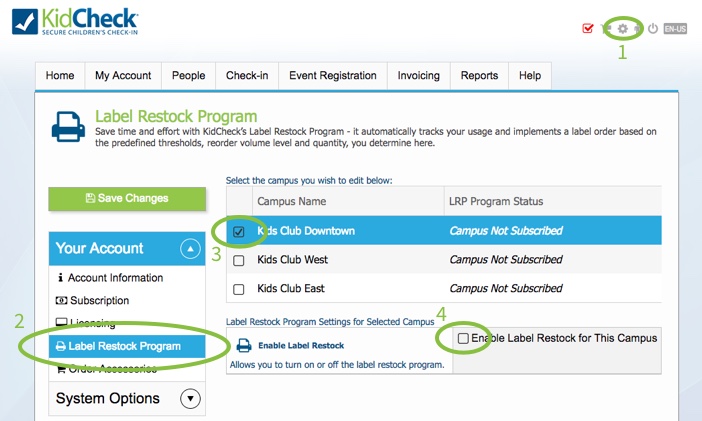702x421 pixels.
Task: Select the Kids Club West checkbox
Action: 239,260
